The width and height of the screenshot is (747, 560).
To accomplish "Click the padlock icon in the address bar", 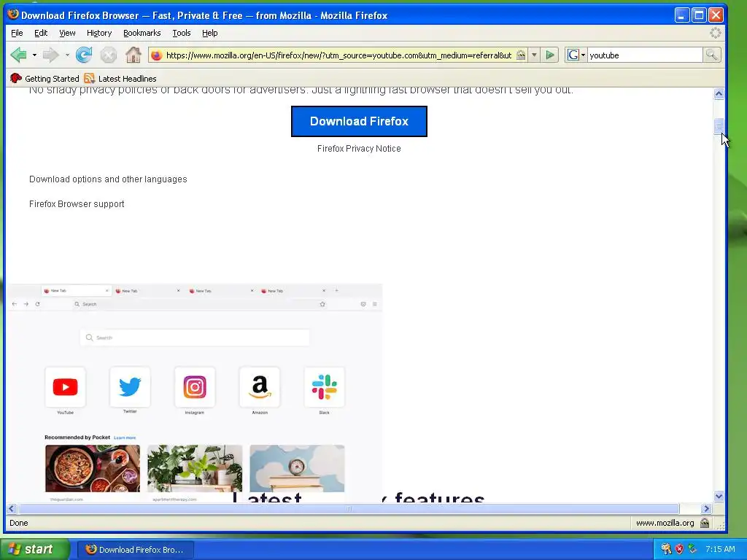I will tap(521, 55).
